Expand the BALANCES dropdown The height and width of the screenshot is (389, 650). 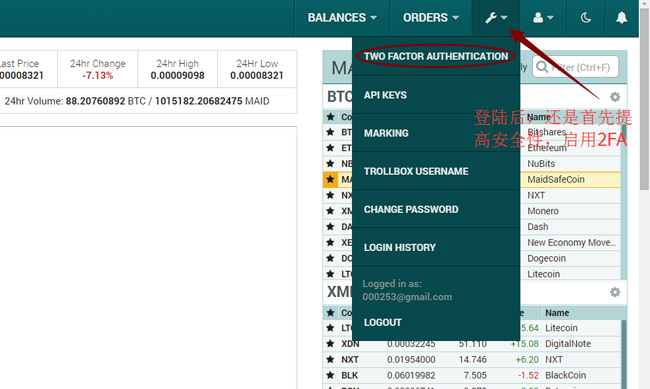[342, 18]
